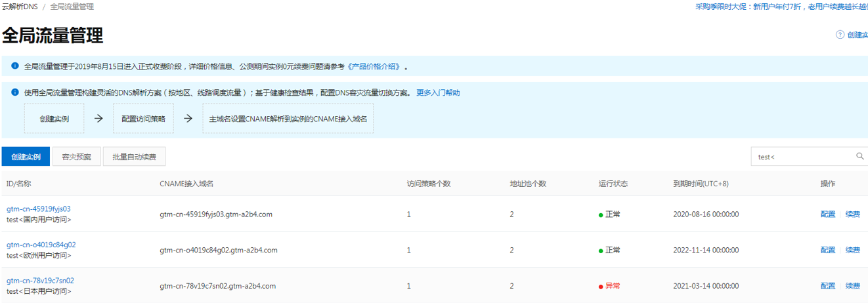Click 续费 for gtm-cn-78v19c7sn02 row
This screenshot has height=303, width=868.
click(x=853, y=286)
